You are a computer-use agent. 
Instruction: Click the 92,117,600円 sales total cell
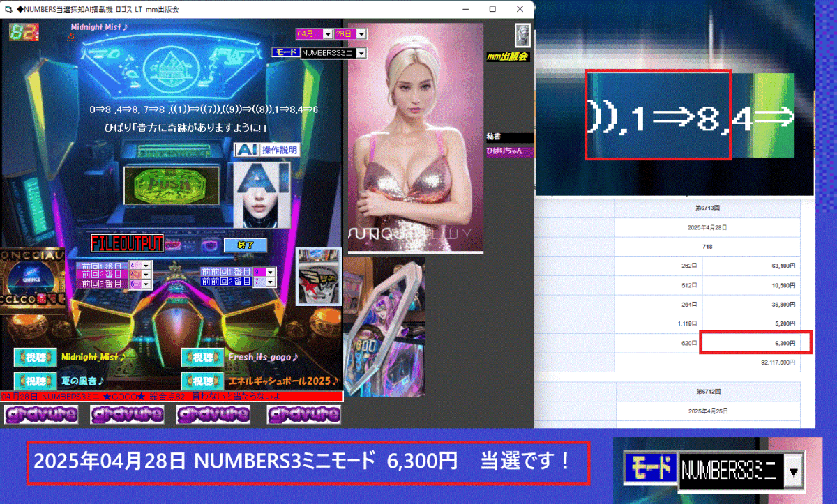pos(707,362)
